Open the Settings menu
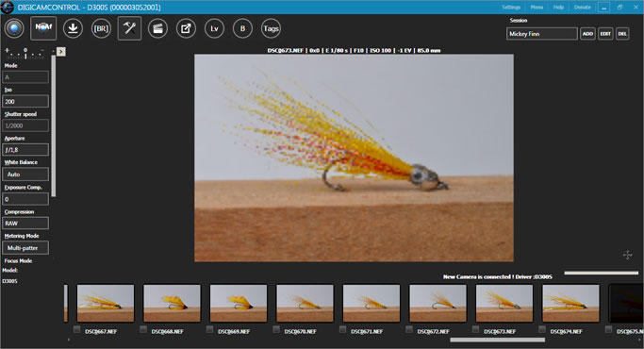 click(511, 7)
